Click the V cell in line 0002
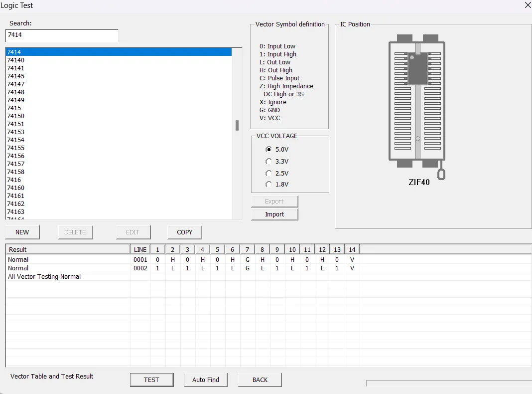 352,268
